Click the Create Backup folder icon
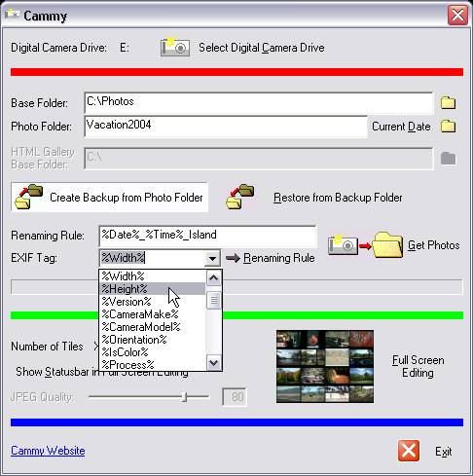The image size is (473, 476). [x=29, y=197]
